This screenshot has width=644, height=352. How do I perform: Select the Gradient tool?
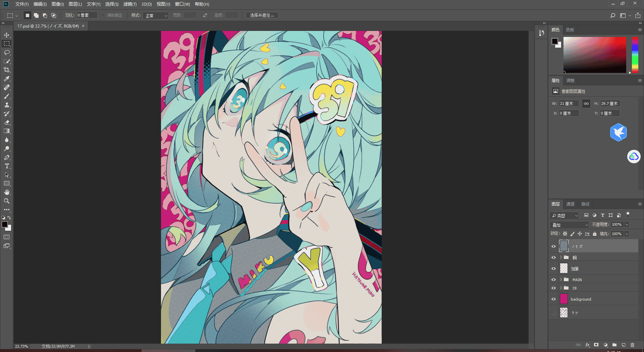click(x=7, y=131)
